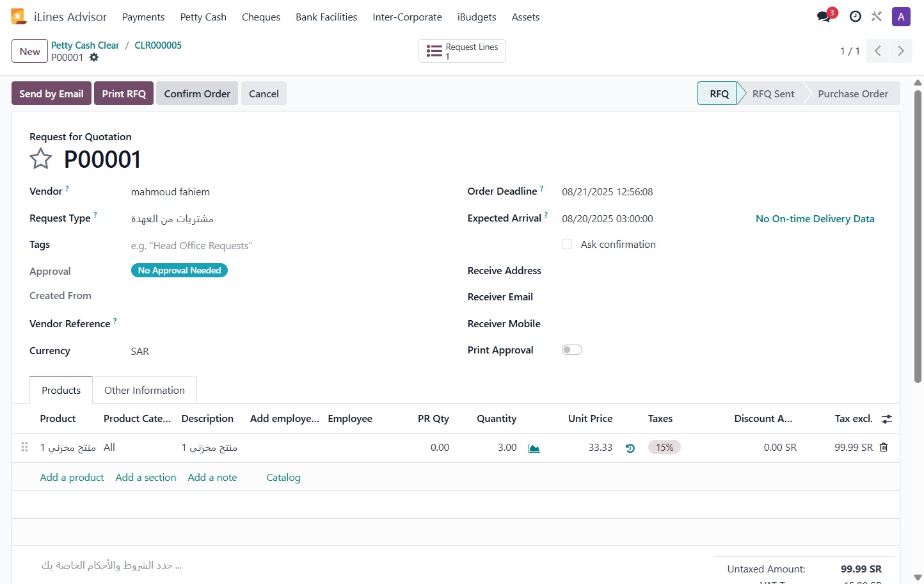Tick the Ask confirmation checkbox

[x=567, y=244]
